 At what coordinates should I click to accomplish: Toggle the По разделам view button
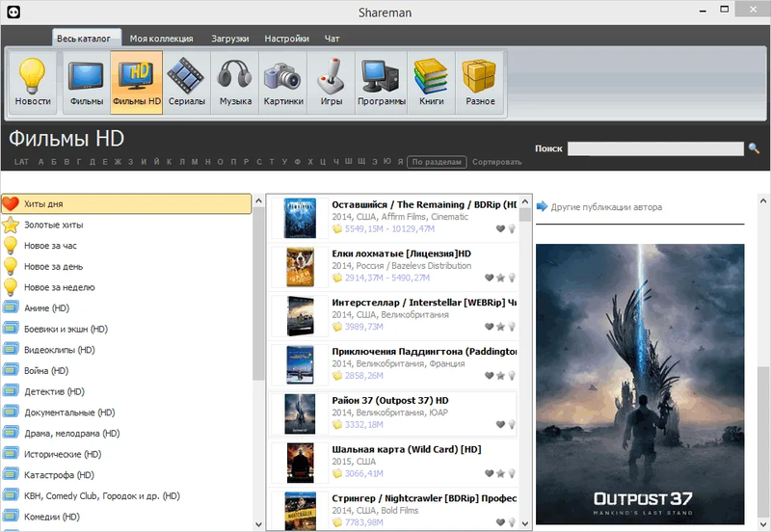tap(438, 162)
